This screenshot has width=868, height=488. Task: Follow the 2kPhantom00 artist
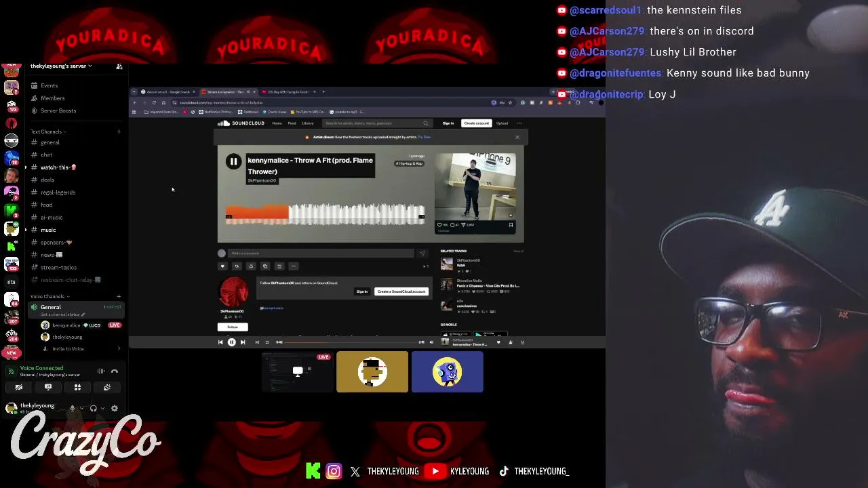(233, 327)
